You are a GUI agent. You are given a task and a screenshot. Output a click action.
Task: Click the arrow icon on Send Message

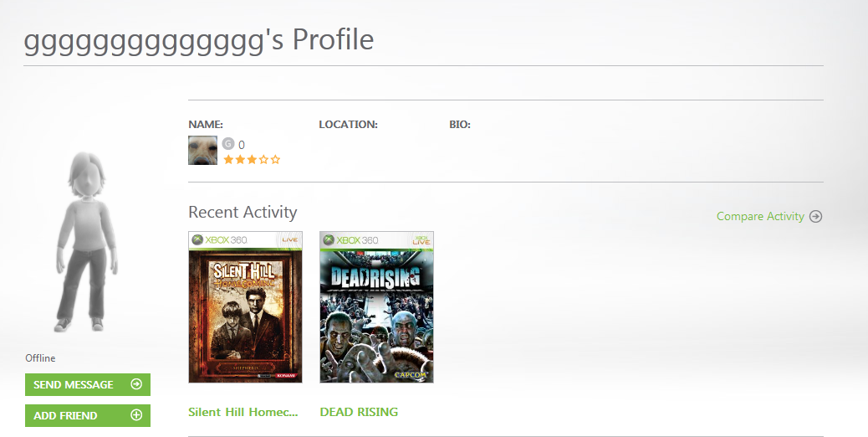click(x=136, y=384)
